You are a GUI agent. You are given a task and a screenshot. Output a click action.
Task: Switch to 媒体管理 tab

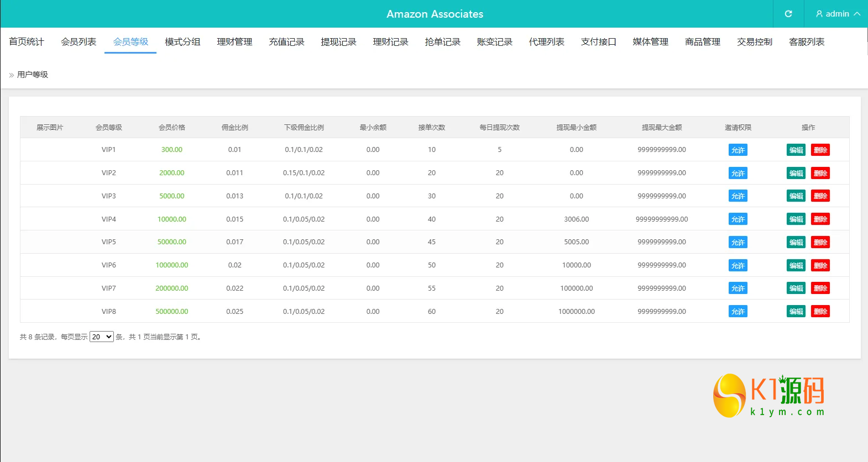(650, 42)
